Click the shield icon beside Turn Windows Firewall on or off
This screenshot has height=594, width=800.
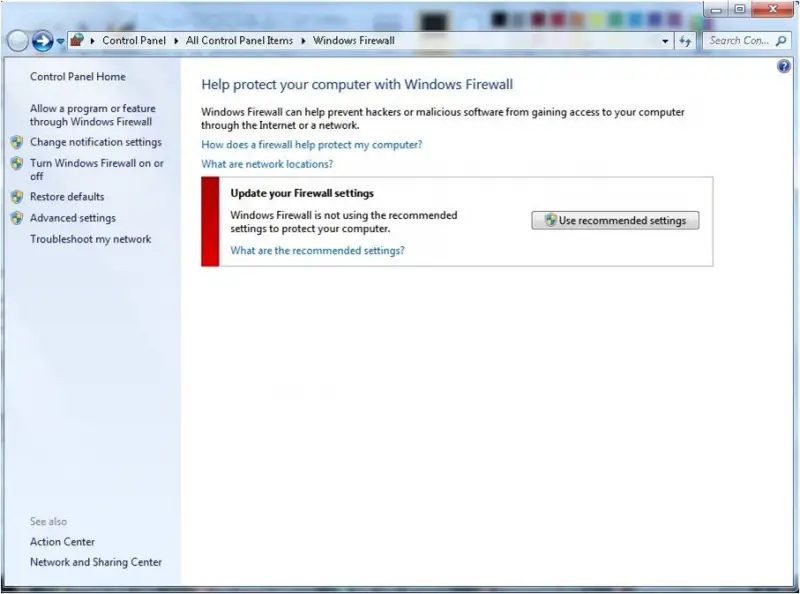pos(17,163)
